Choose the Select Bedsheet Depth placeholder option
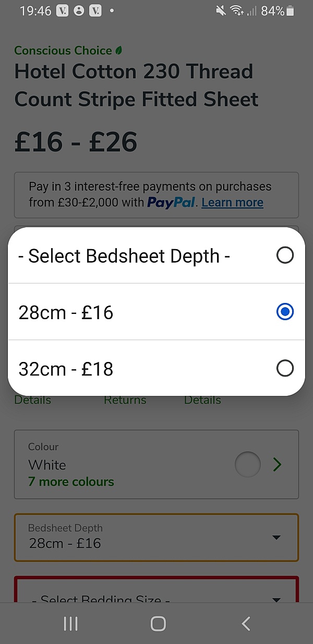Image resolution: width=313 pixels, height=644 pixels. pyautogui.click(x=156, y=255)
